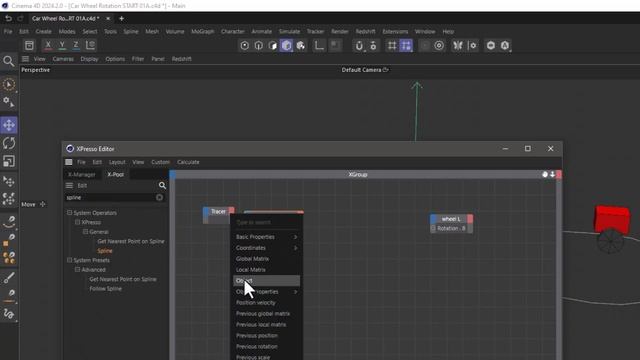Close the Car Wheel Ro..RT 01A.c4d tab
640x360 pixels.
click(x=108, y=18)
